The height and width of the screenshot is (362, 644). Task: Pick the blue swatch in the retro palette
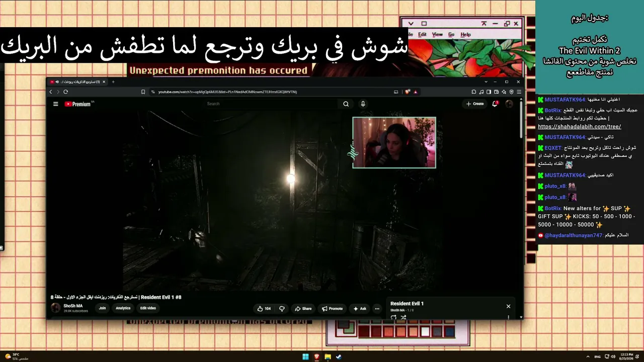449,332
